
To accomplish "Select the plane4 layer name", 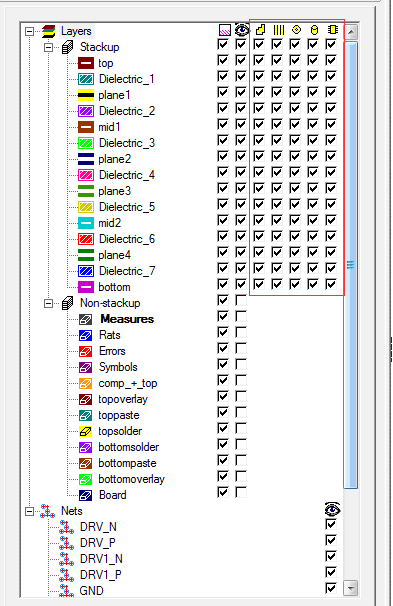I will [x=114, y=255].
